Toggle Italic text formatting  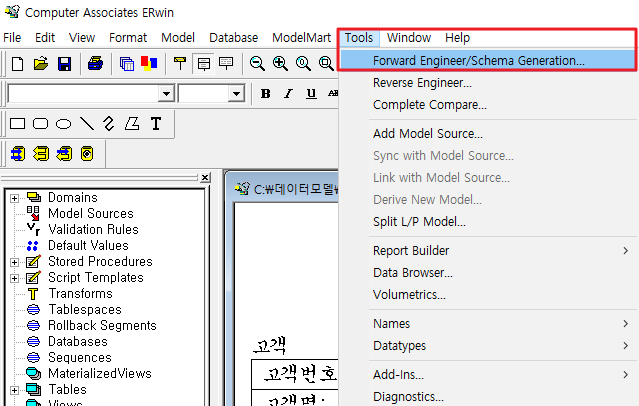pyautogui.click(x=289, y=94)
